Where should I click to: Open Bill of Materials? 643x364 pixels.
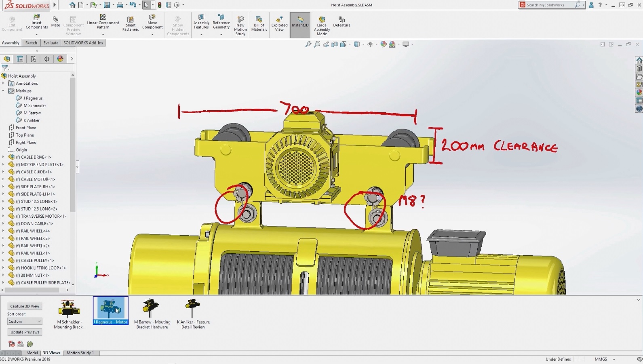259,24
